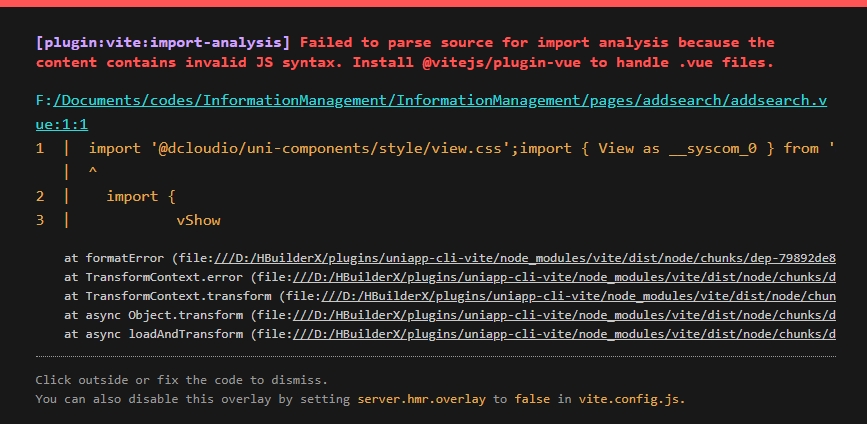Click the [plugin:vite:import-analysis] label
The image size is (867, 424).
click(163, 43)
